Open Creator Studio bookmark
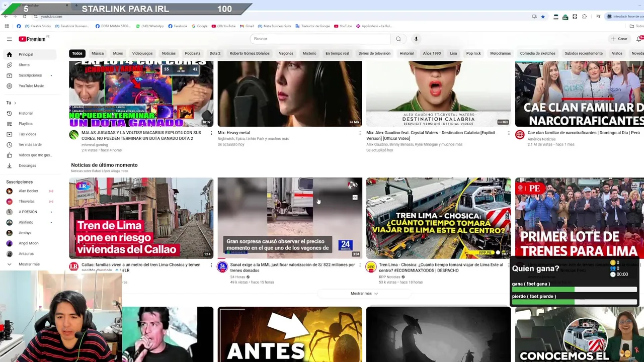The image size is (644, 362). coord(38,26)
